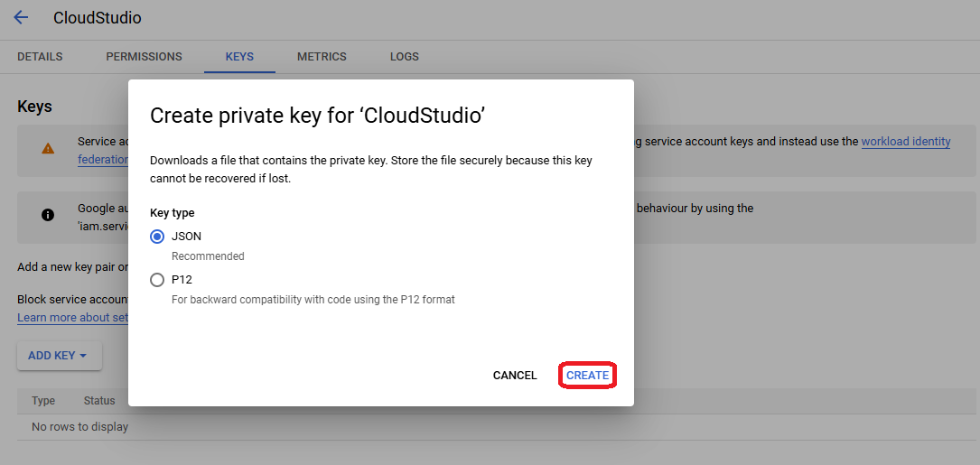Switch to the DETAILS tab
980x465 pixels.
click(x=40, y=57)
